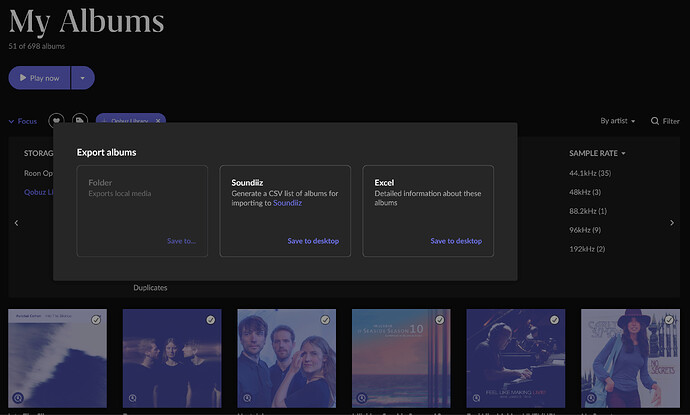Click the 51 of 698 albums count

point(37,46)
